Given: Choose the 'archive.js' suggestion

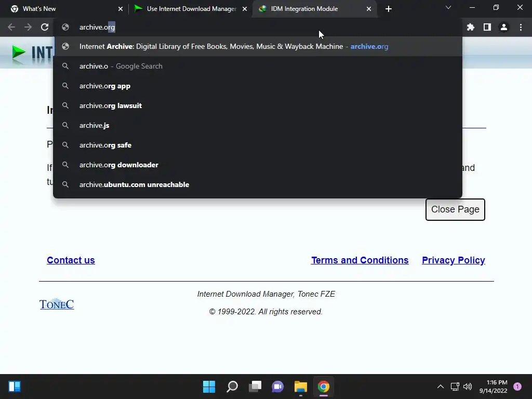Looking at the screenshot, I should pos(258,125).
